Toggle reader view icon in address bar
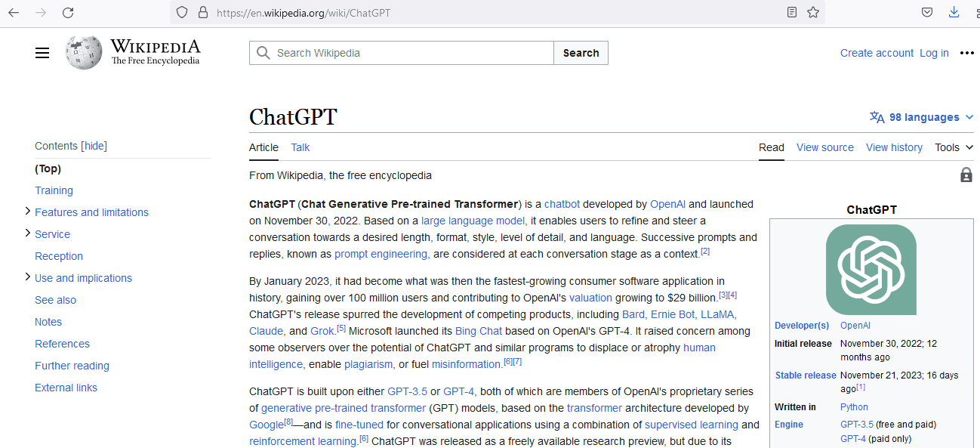The image size is (980, 448). tap(792, 13)
